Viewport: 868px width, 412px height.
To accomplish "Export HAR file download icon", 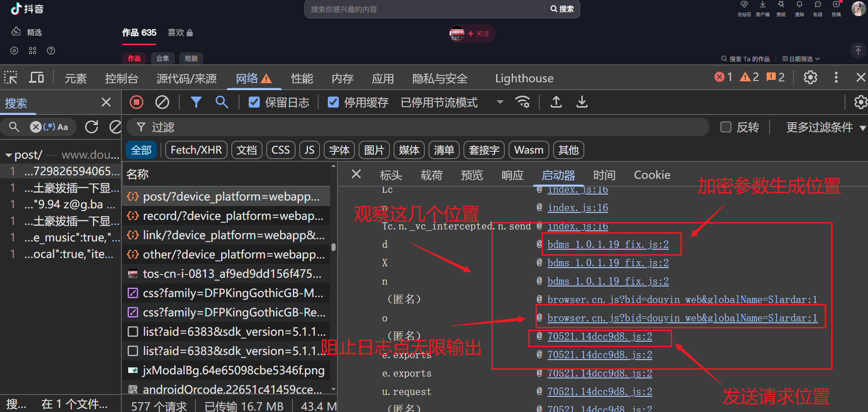I will pyautogui.click(x=582, y=102).
